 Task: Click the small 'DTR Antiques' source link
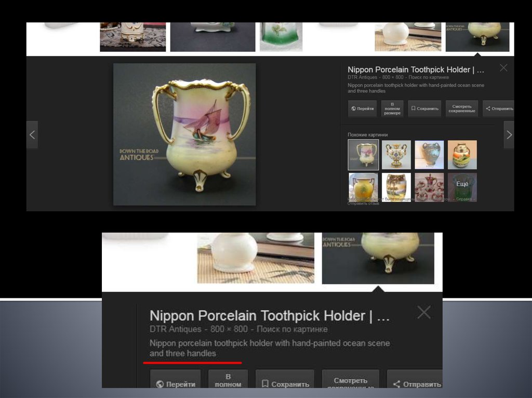click(x=362, y=77)
